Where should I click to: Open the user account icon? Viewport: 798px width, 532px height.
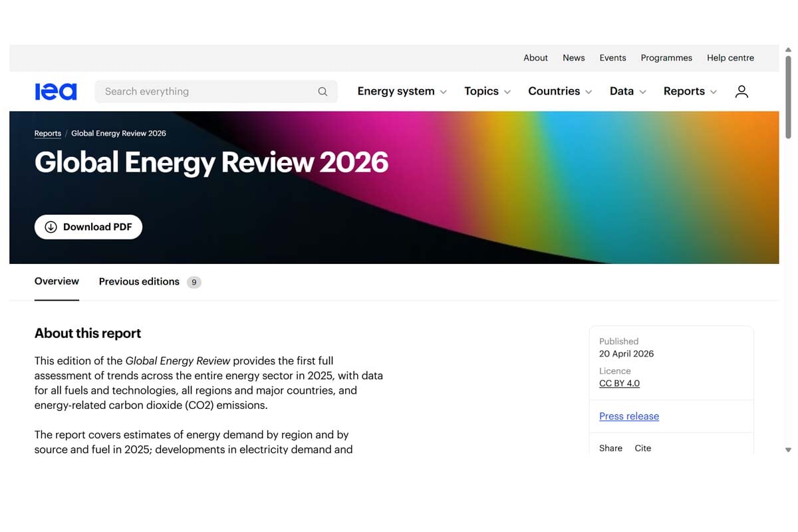coord(741,92)
